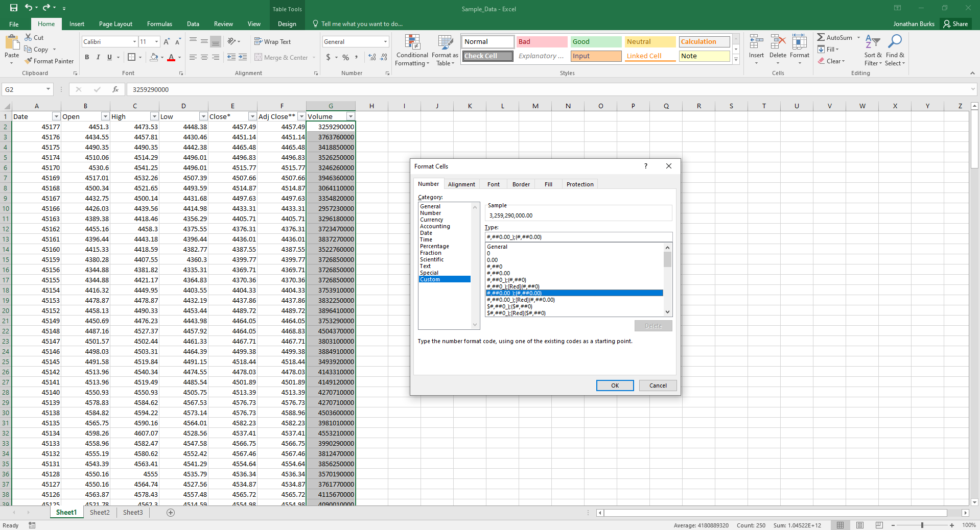The height and width of the screenshot is (530, 980).
Task: Click the Increase Decimal icon
Action: click(x=371, y=57)
